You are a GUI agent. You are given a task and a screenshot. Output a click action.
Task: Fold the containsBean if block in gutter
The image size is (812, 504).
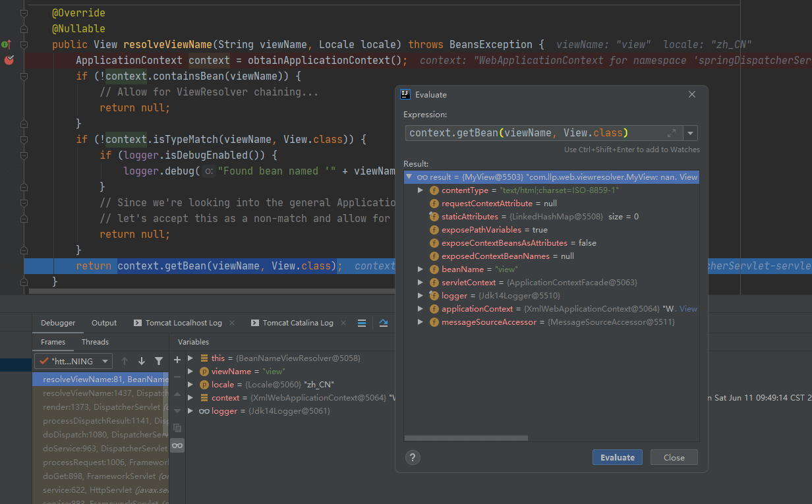[x=24, y=76]
